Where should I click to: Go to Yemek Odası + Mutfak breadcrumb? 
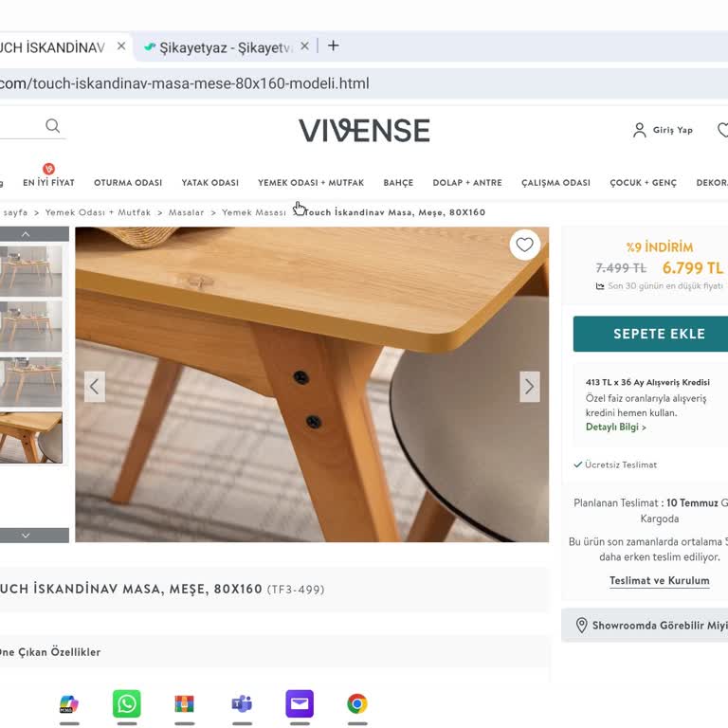click(x=98, y=212)
